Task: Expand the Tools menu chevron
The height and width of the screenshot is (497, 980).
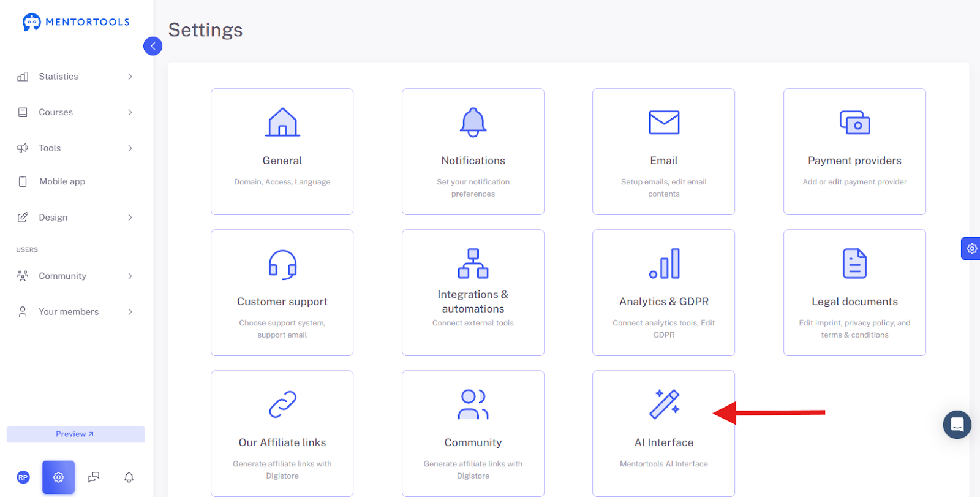Action: coord(130,148)
